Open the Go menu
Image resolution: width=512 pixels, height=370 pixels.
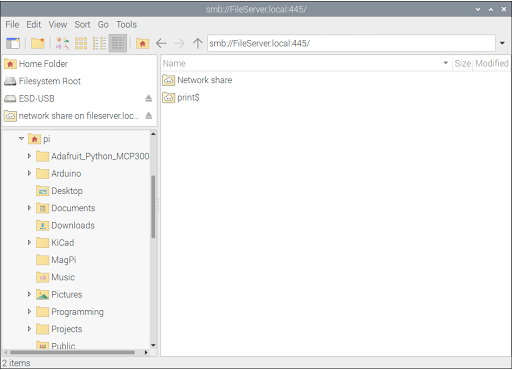point(103,24)
